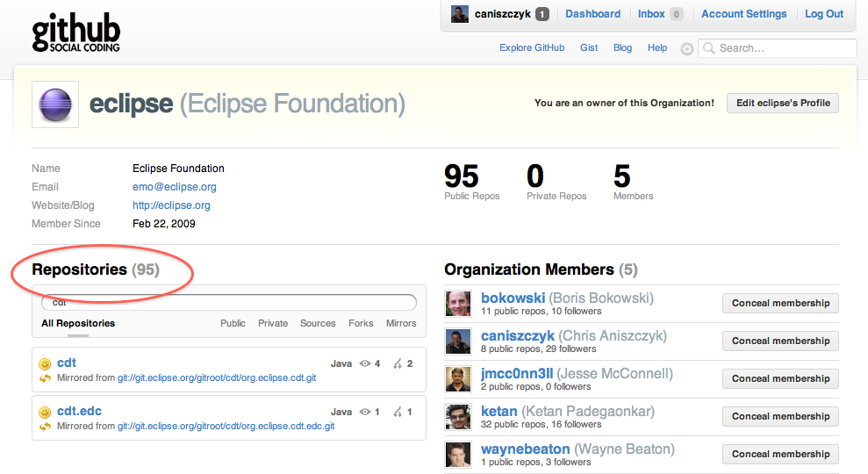Click the mirror arrows icon under cdt

pos(45,378)
